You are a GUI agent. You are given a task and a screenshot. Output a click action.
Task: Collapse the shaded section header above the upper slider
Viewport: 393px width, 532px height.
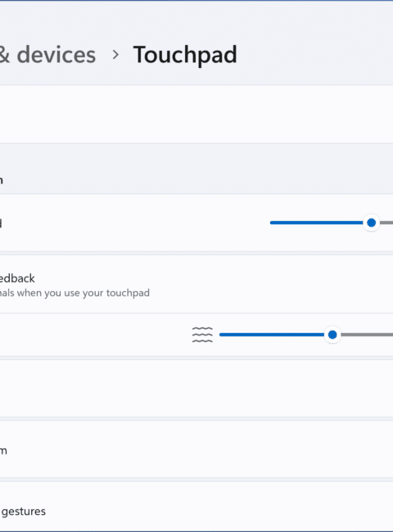[x=196, y=169]
